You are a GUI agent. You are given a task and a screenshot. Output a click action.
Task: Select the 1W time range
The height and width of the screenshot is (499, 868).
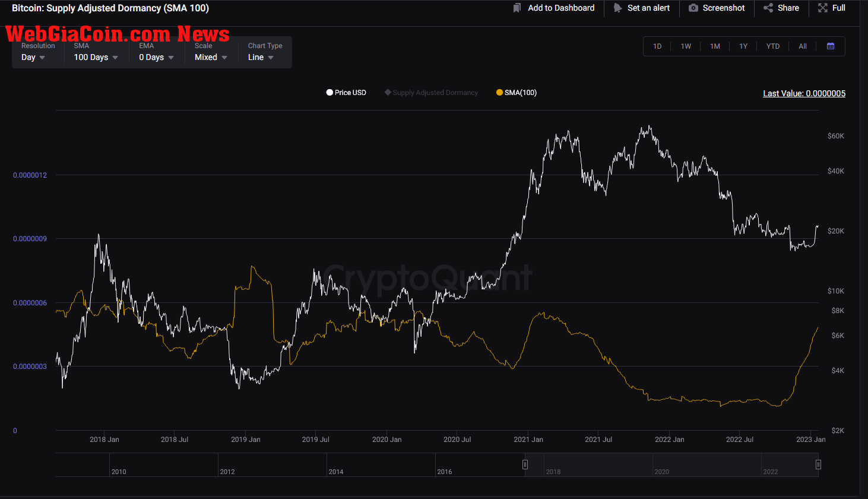pyautogui.click(x=686, y=46)
